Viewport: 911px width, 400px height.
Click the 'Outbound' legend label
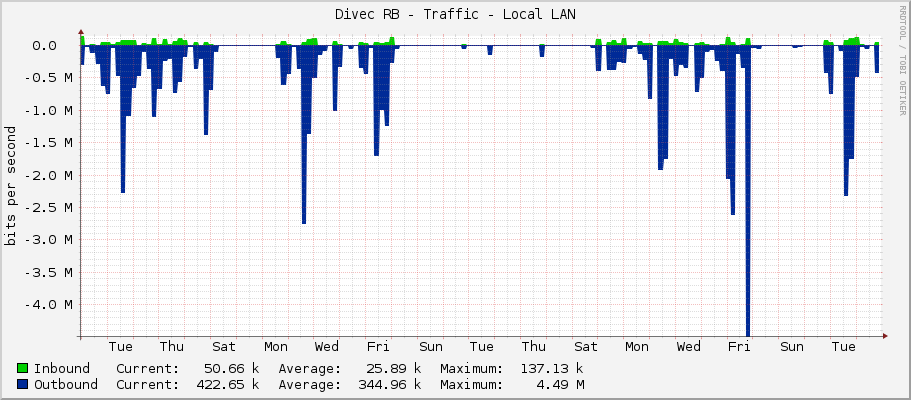pyautogui.click(x=66, y=384)
